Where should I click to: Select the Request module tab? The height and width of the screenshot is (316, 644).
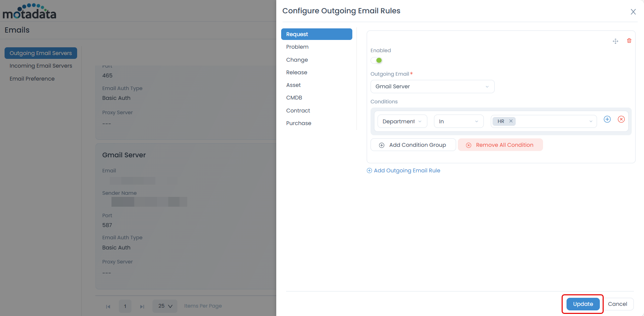tap(317, 34)
